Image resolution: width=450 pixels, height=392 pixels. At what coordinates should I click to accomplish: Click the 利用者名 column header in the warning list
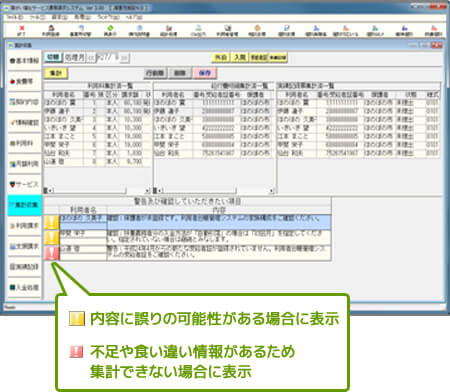click(x=83, y=210)
